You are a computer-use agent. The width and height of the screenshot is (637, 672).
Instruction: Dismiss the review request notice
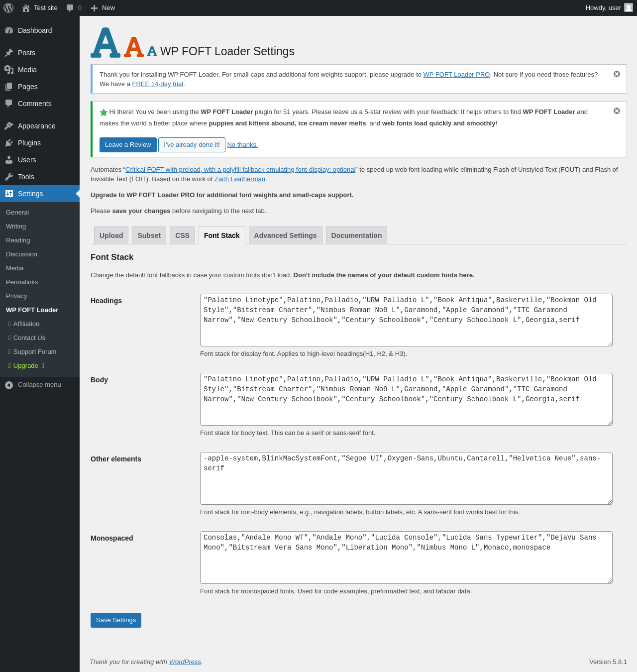[617, 111]
